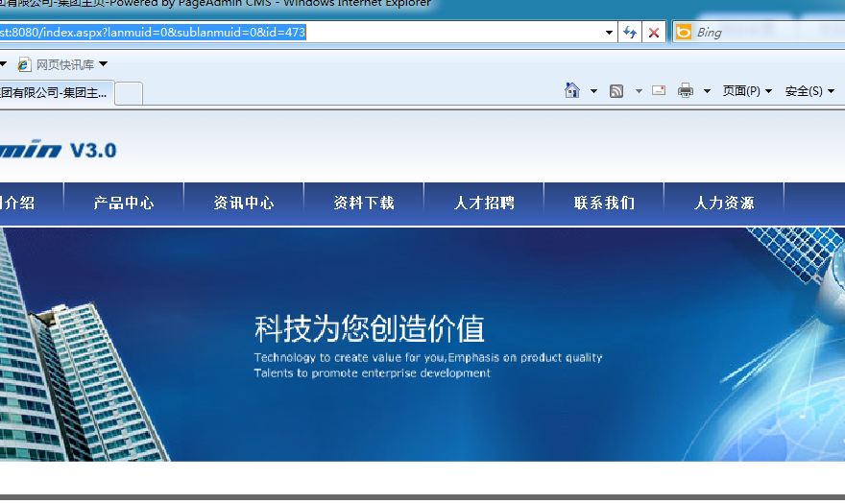Open the 页面(P) page menu
This screenshot has height=504, width=845.
(x=747, y=91)
